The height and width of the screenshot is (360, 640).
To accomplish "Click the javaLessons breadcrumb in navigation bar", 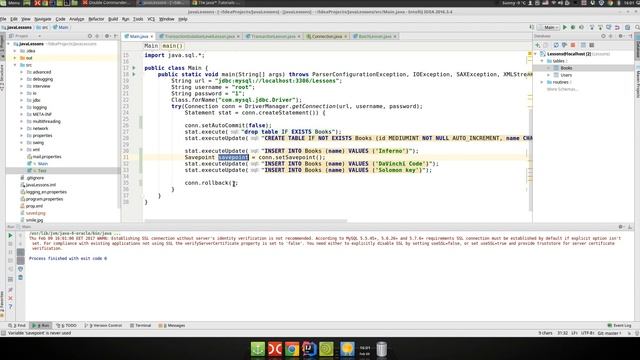I will point(17,27).
